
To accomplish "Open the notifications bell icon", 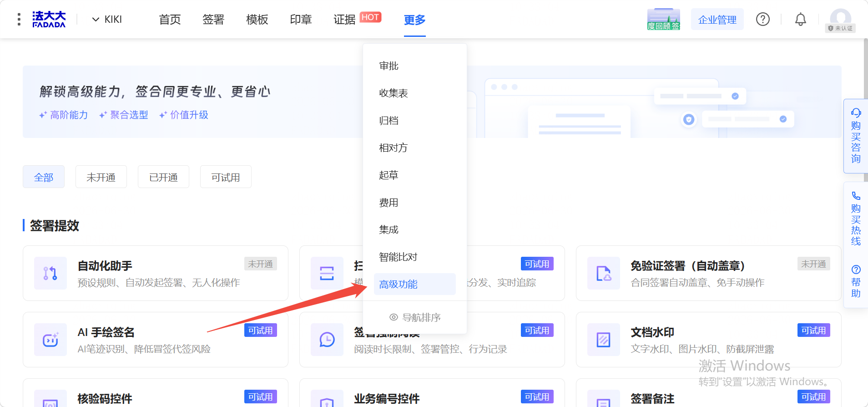I will [801, 19].
